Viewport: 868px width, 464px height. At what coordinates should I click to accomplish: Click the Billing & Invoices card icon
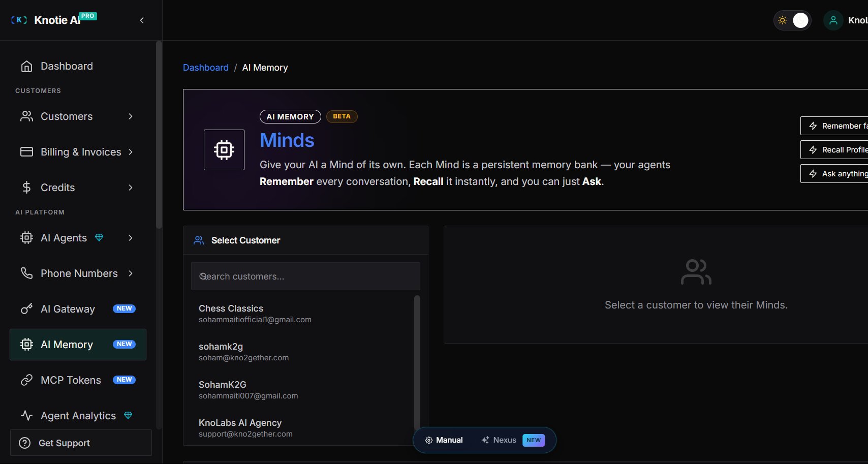point(26,152)
